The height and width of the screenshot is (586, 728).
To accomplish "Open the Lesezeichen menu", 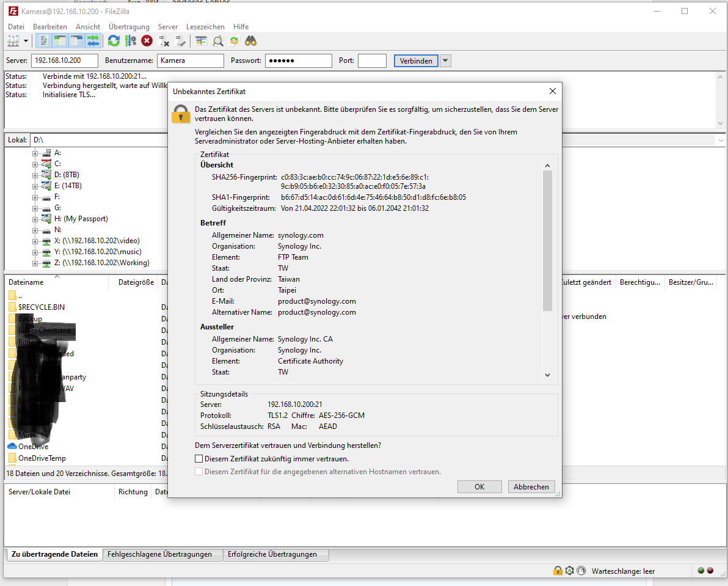I will pos(205,27).
